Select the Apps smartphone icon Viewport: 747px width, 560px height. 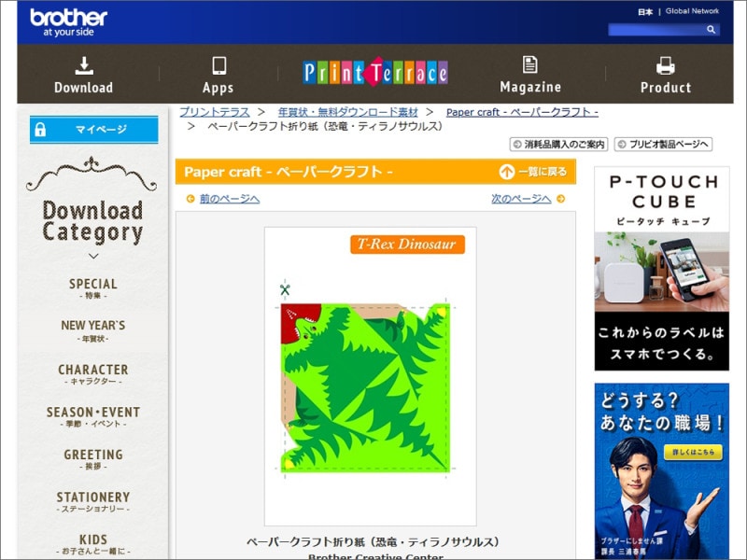coord(218,65)
